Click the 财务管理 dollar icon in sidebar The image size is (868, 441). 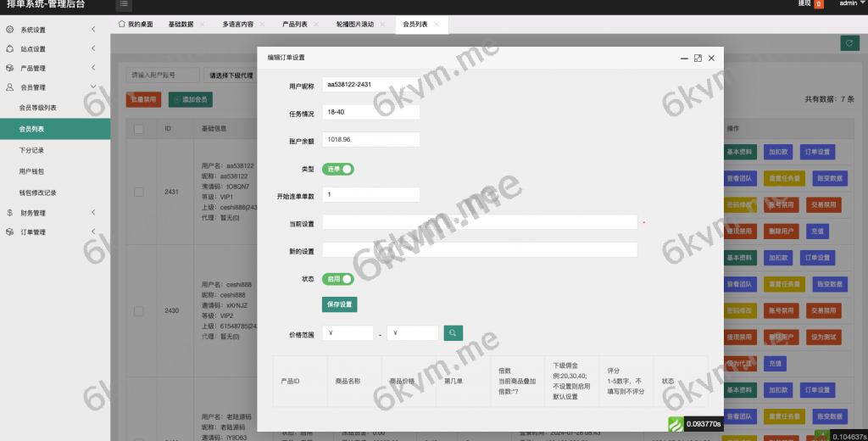click(9, 213)
